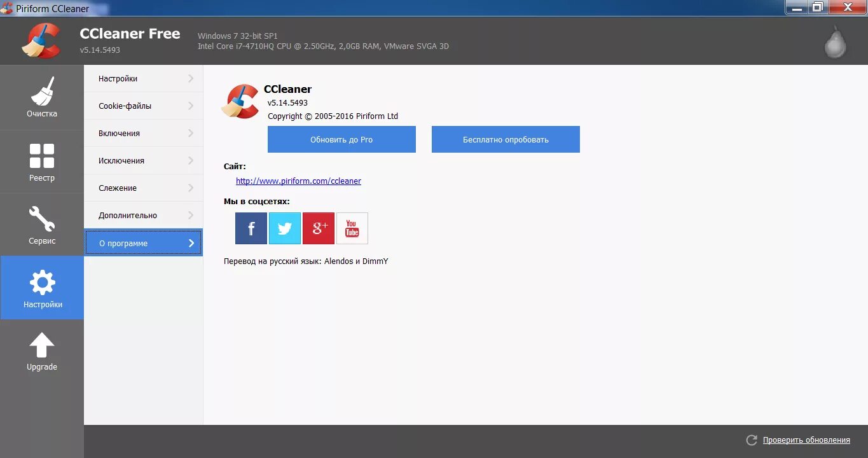Click the Intel Core i7-4710HQ system info line

click(x=323, y=46)
